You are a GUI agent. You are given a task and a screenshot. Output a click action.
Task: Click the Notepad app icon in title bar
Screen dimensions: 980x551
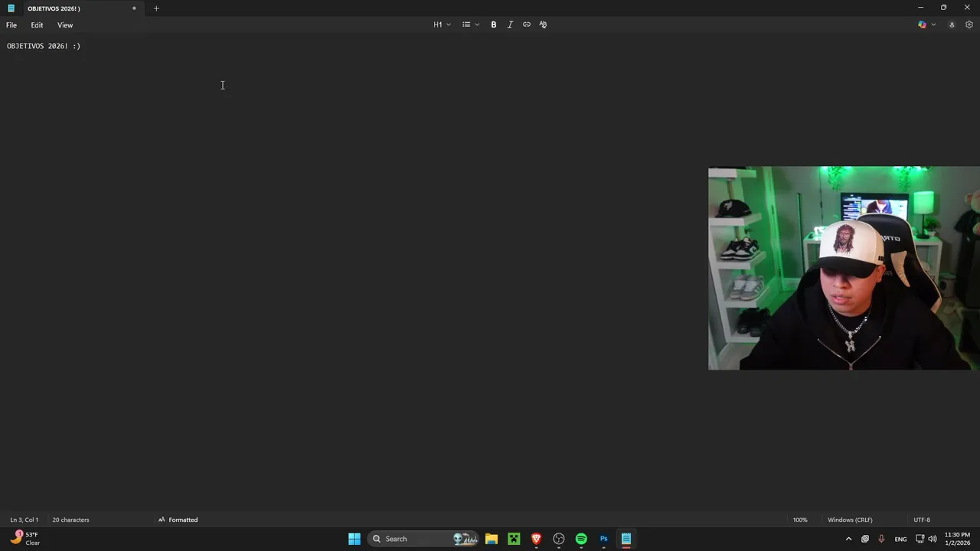pos(11,8)
